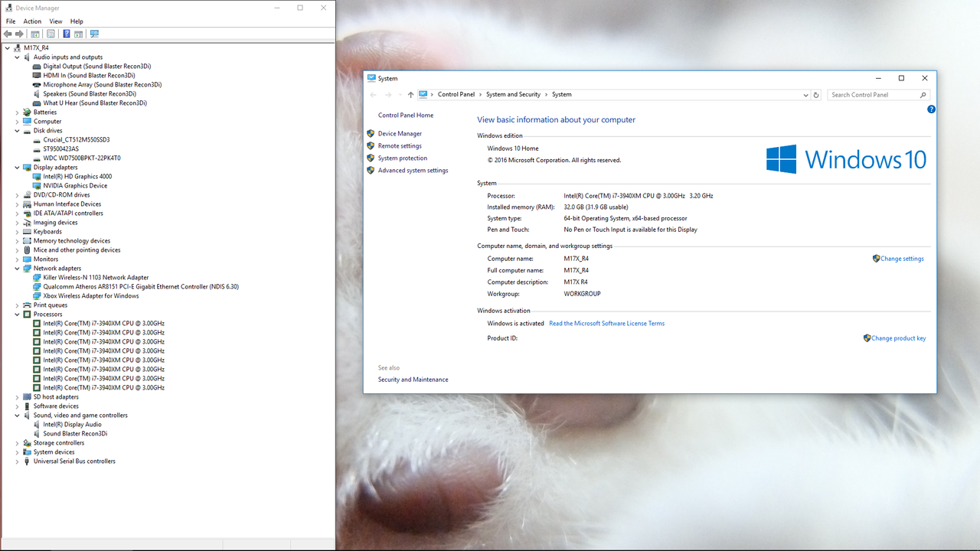This screenshot has width=980, height=551.
Task: Select the SD host adapters category
Action: pos(56,397)
